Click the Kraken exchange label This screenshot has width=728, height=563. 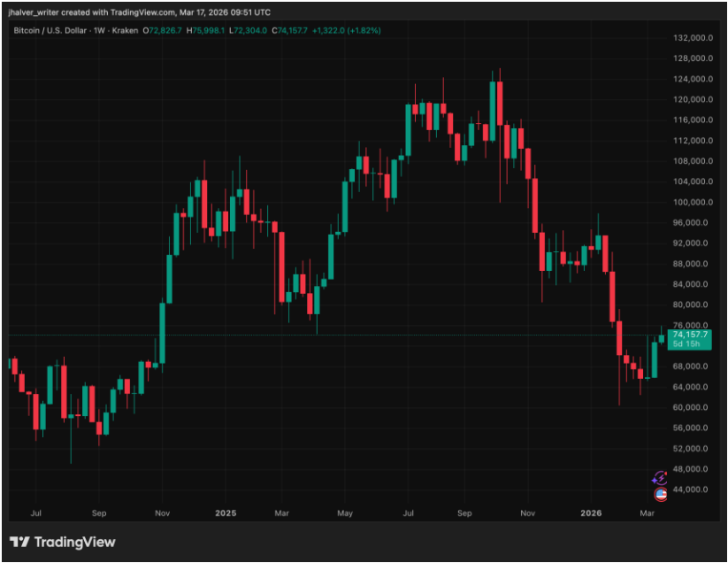[x=125, y=31]
